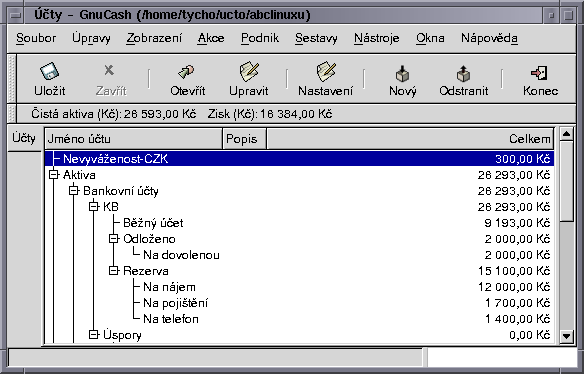Click the Upravit edit account icon

[x=249, y=71]
